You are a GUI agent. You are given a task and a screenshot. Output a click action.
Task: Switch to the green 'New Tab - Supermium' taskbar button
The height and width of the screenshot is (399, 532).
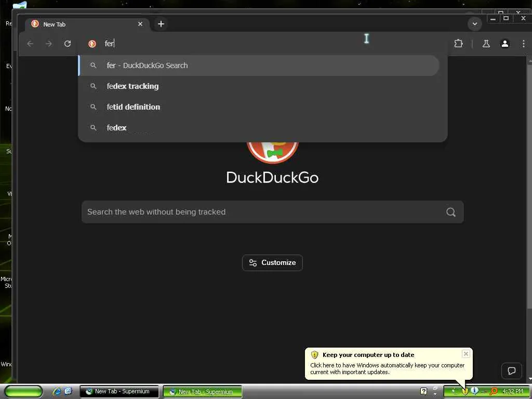pyautogui.click(x=203, y=392)
